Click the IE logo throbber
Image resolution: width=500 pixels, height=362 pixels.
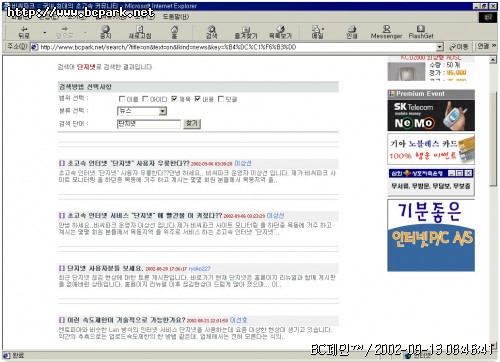click(488, 17)
